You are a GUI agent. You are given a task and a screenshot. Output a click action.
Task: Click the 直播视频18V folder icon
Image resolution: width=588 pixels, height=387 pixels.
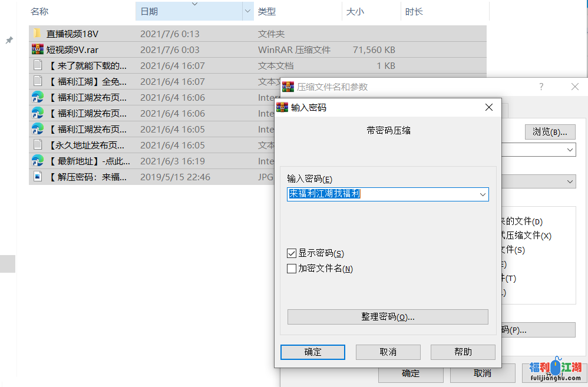tap(37, 34)
